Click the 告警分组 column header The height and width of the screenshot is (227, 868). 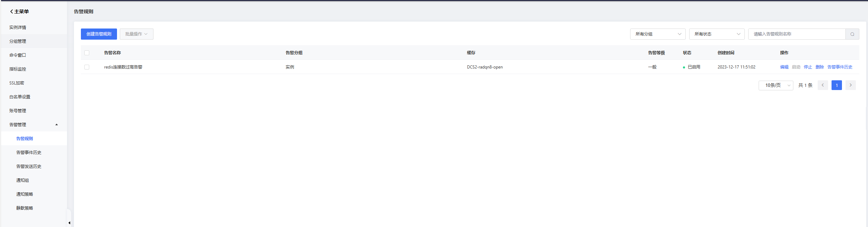[x=294, y=53]
